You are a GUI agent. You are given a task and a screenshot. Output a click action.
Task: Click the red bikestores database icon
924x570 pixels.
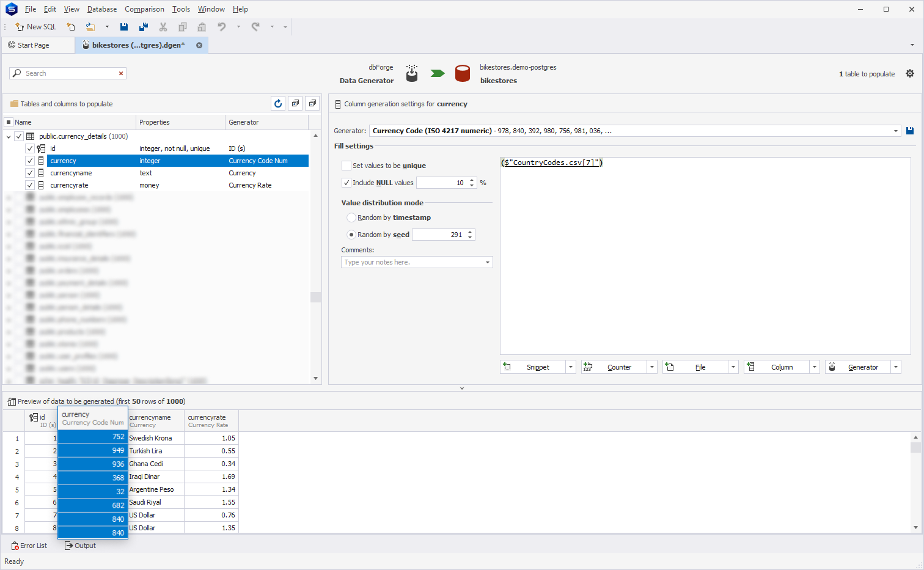pyautogui.click(x=463, y=73)
